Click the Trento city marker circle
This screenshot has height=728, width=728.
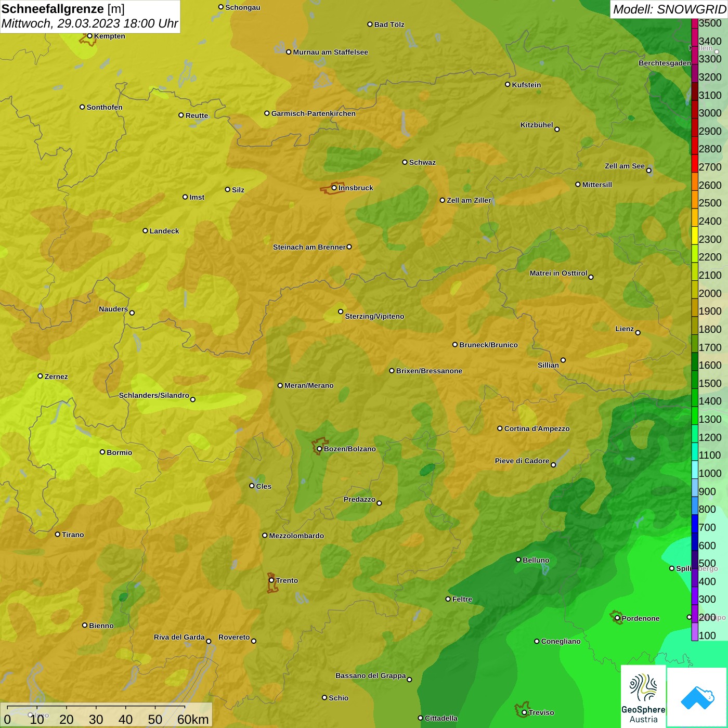[271, 580]
